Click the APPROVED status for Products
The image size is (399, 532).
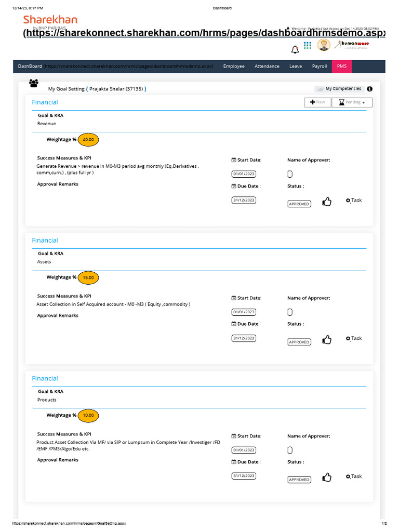[299, 480]
